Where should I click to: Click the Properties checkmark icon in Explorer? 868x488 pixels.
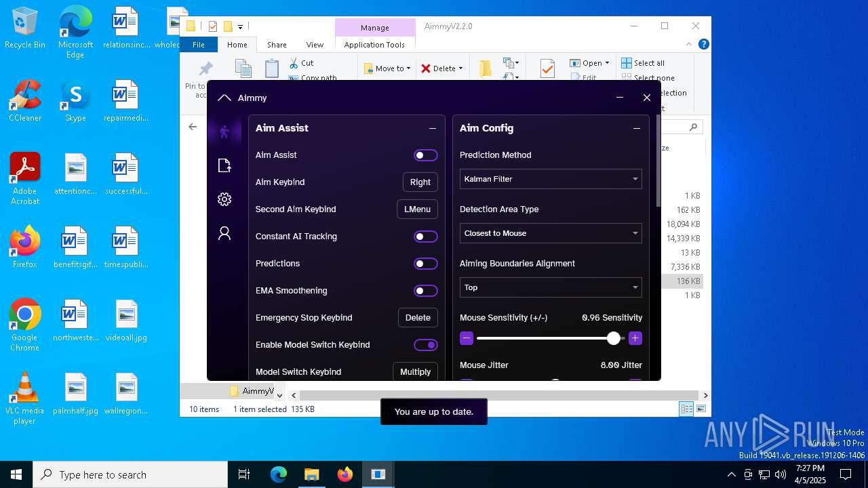click(547, 68)
